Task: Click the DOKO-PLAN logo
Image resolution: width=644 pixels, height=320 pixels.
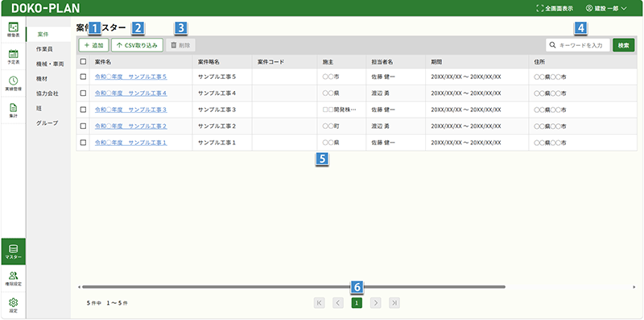Action: [46, 8]
